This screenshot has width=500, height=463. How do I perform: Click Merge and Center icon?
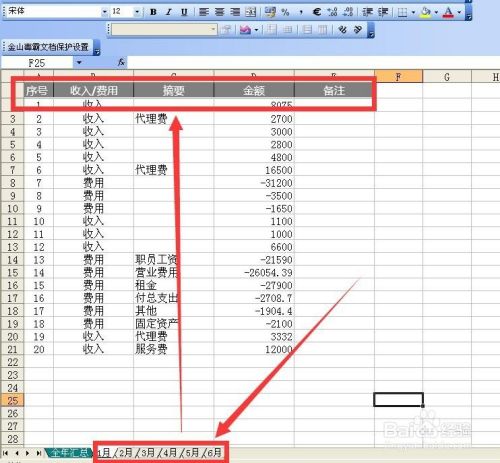point(250,12)
